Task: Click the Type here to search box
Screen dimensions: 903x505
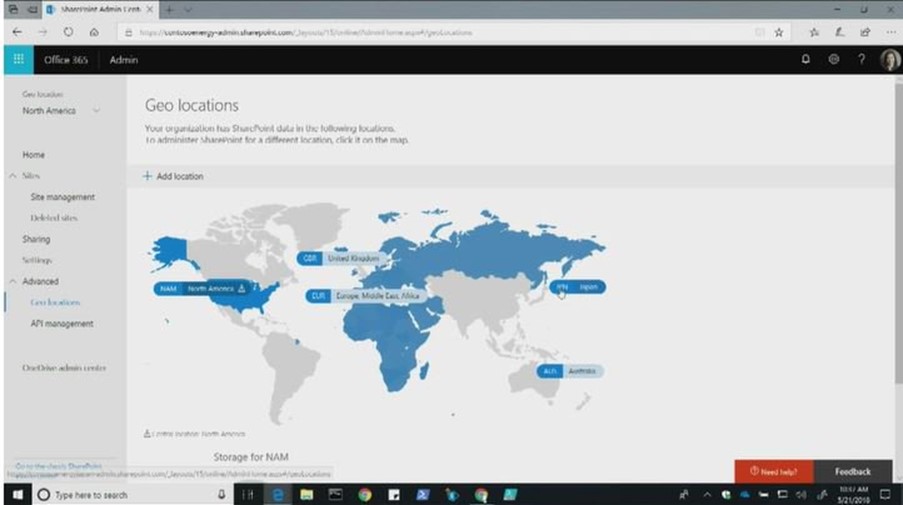Action: tap(132, 495)
